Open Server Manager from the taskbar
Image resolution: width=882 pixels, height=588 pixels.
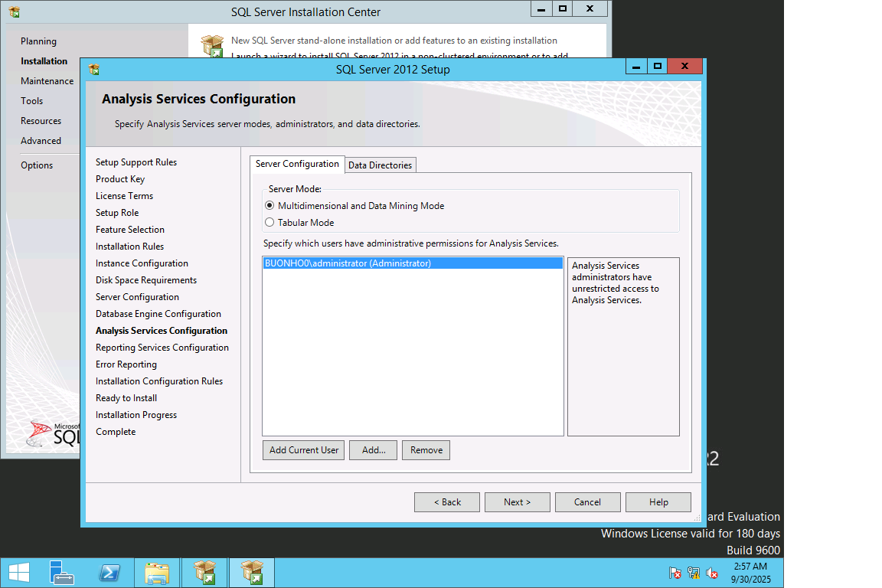[x=61, y=573]
